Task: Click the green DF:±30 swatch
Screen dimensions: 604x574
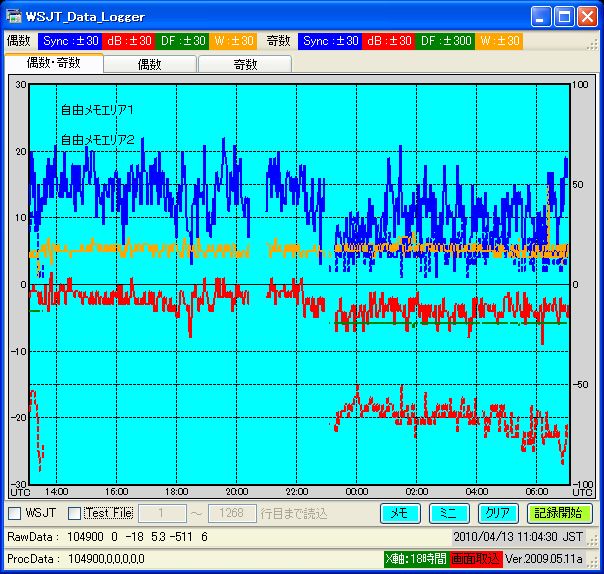Action: pyautogui.click(x=182, y=41)
